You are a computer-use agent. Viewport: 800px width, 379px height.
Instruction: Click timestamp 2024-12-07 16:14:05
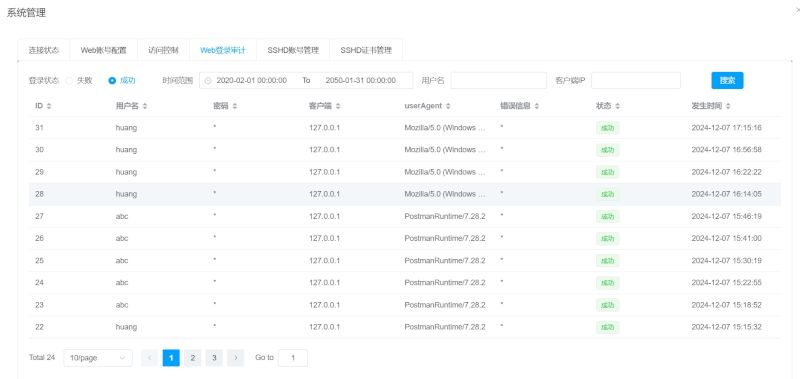pos(726,194)
